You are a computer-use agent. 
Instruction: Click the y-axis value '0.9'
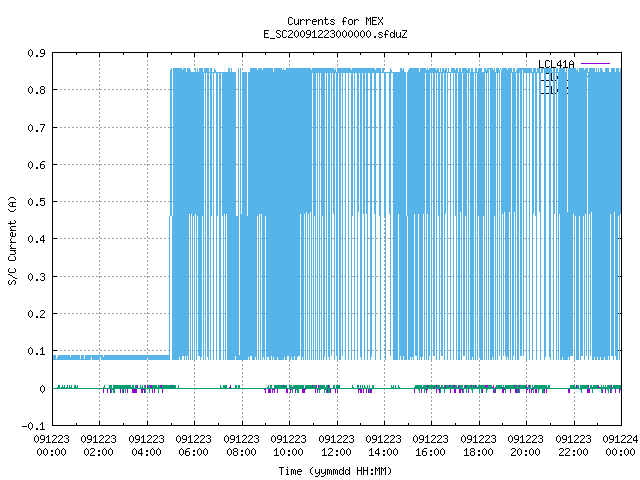pos(37,53)
